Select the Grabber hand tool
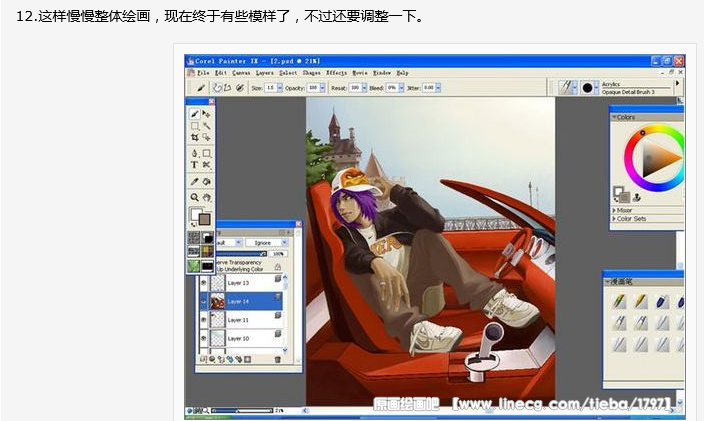This screenshot has height=421, width=704. click(207, 197)
